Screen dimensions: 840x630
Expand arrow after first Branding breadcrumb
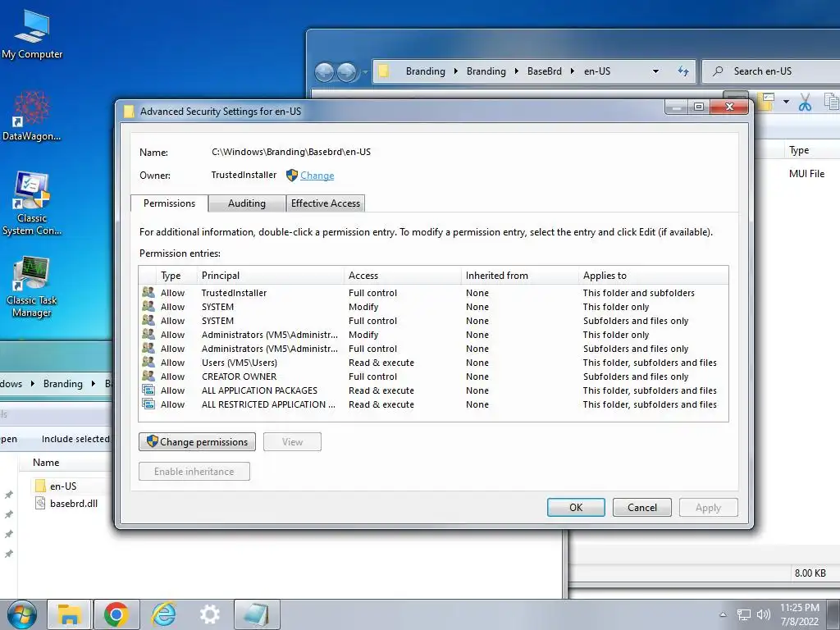pos(455,71)
